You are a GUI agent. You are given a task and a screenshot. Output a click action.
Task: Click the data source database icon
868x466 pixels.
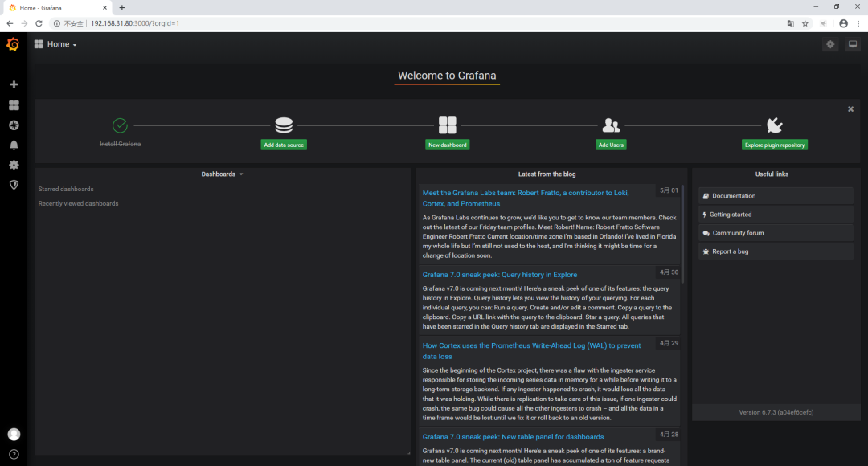pyautogui.click(x=284, y=125)
